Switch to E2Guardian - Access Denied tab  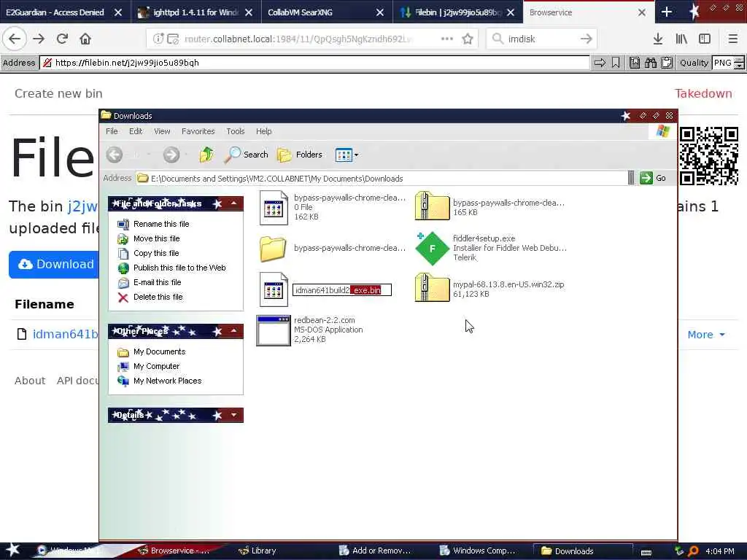click(55, 12)
